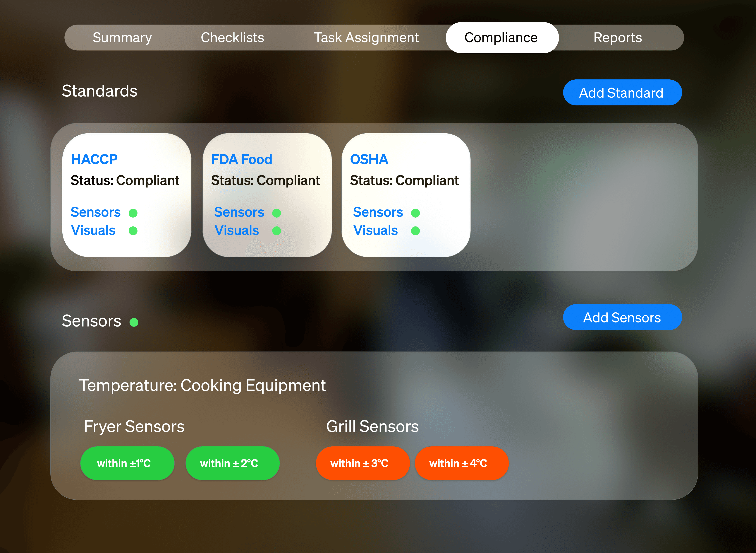This screenshot has width=756, height=553.
Task: Click 'Status: Compliant' in FDA Food card
Action: pyautogui.click(x=266, y=180)
